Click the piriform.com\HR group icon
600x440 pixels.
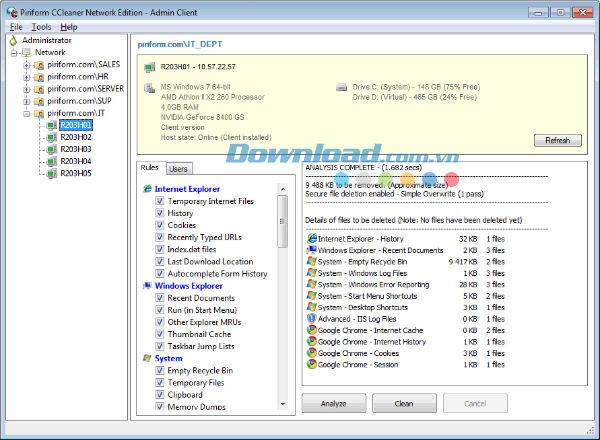(39, 77)
